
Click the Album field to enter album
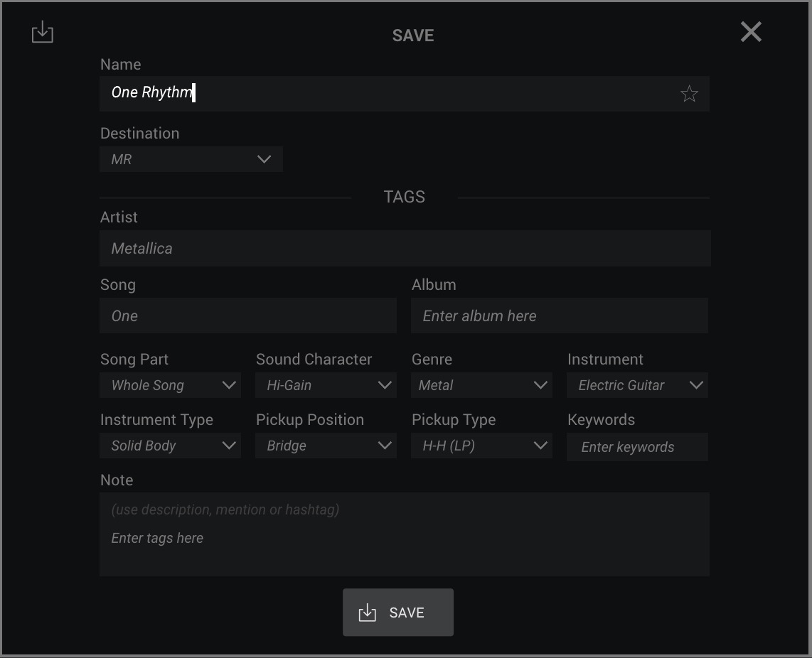point(560,315)
